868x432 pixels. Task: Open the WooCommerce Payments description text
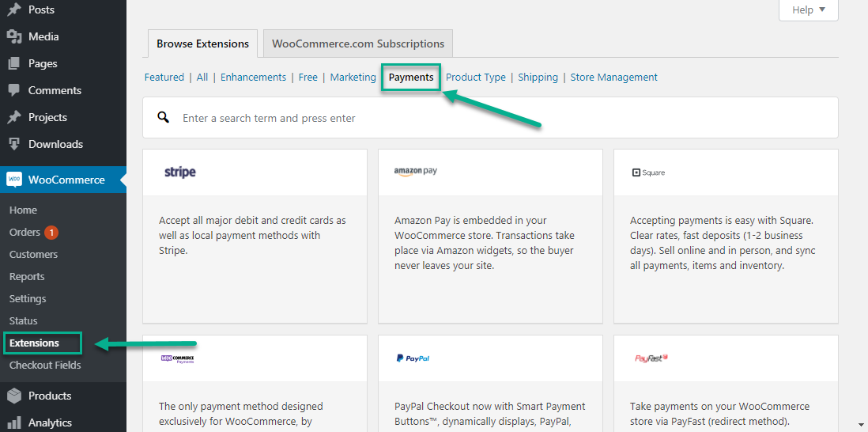[x=241, y=414]
